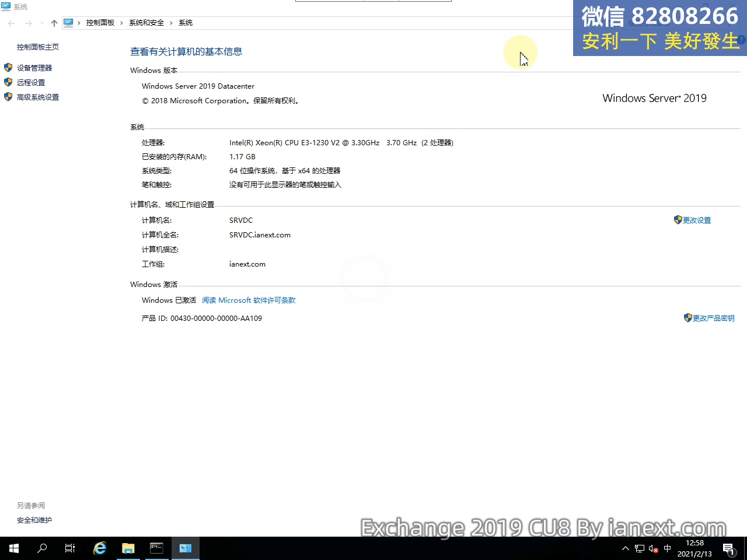Click workgroup value ianext.com
Screen dimensions: 747x560
coord(247,264)
